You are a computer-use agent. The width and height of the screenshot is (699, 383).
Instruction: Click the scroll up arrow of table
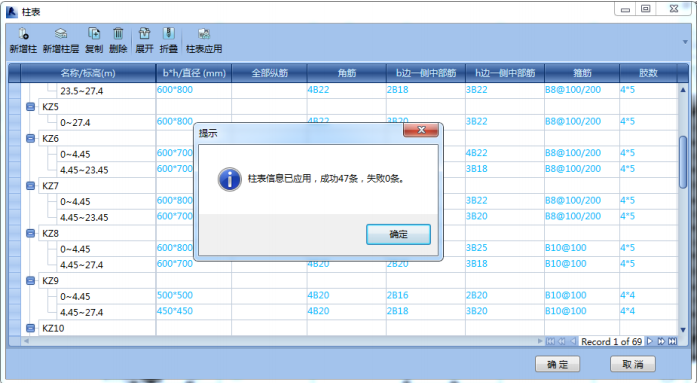point(683,90)
